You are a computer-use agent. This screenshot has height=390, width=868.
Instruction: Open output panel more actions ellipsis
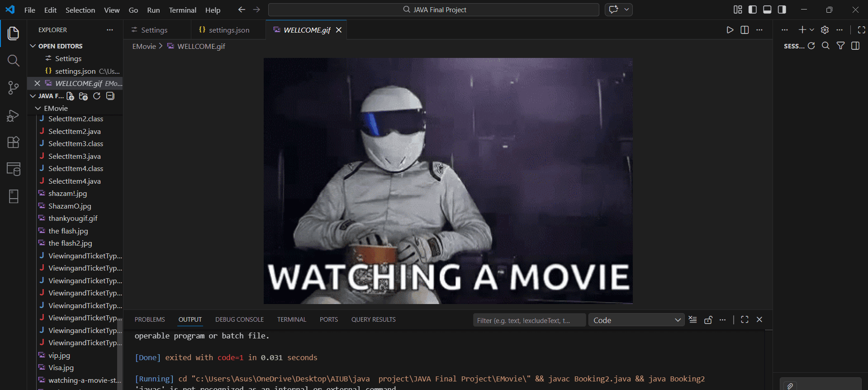point(723,320)
